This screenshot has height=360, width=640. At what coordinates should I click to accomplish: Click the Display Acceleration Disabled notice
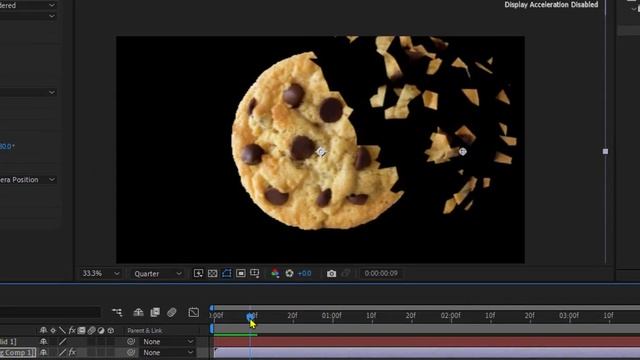[551, 5]
